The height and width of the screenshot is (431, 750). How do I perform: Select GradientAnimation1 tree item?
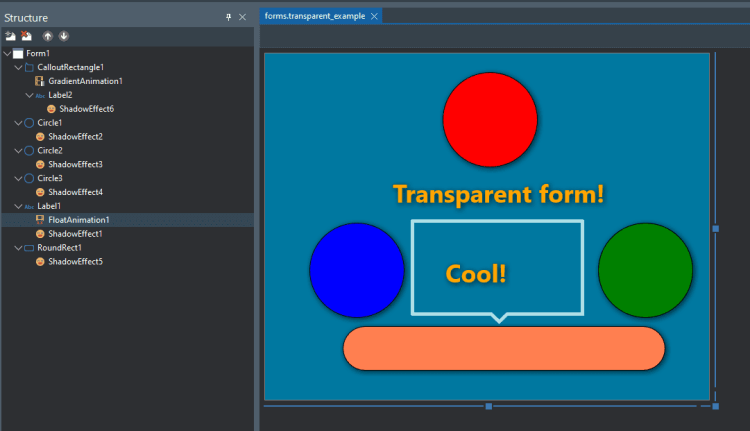pyautogui.click(x=85, y=81)
